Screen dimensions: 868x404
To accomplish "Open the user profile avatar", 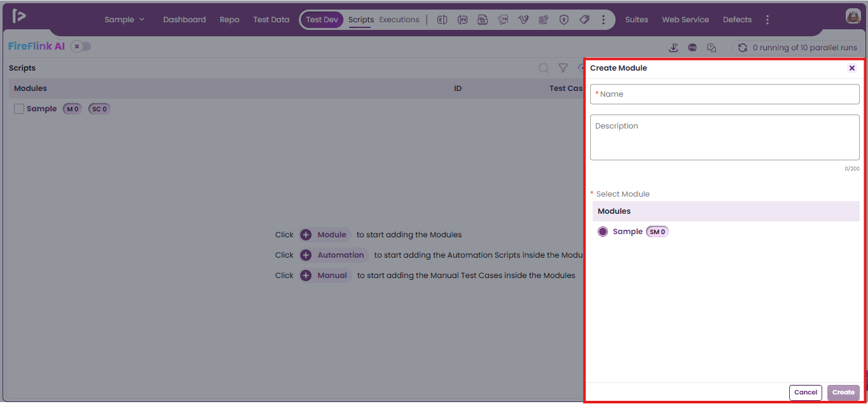I will tap(853, 17).
